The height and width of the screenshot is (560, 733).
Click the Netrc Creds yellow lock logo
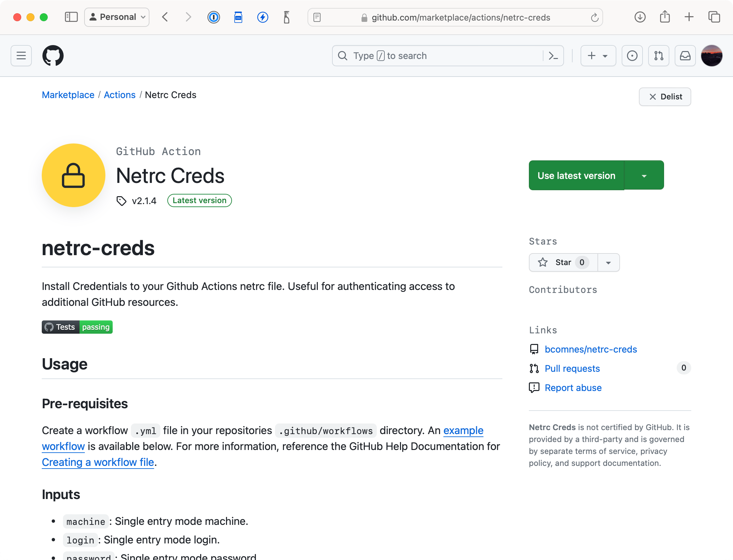(73, 175)
